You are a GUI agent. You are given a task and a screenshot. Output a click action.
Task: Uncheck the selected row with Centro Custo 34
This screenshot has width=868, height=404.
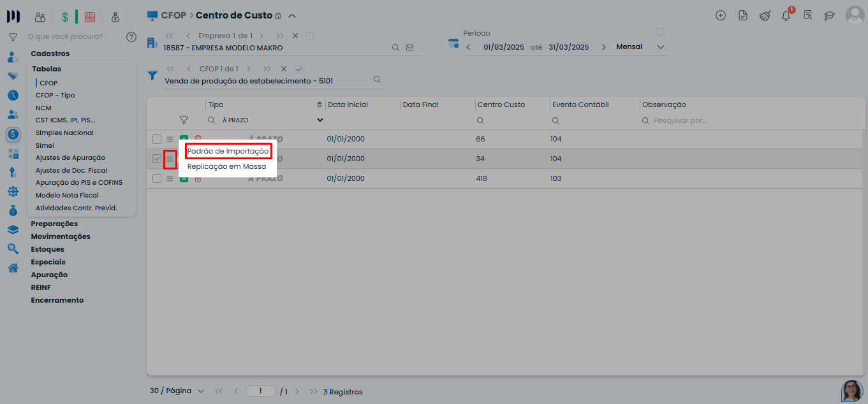(157, 159)
